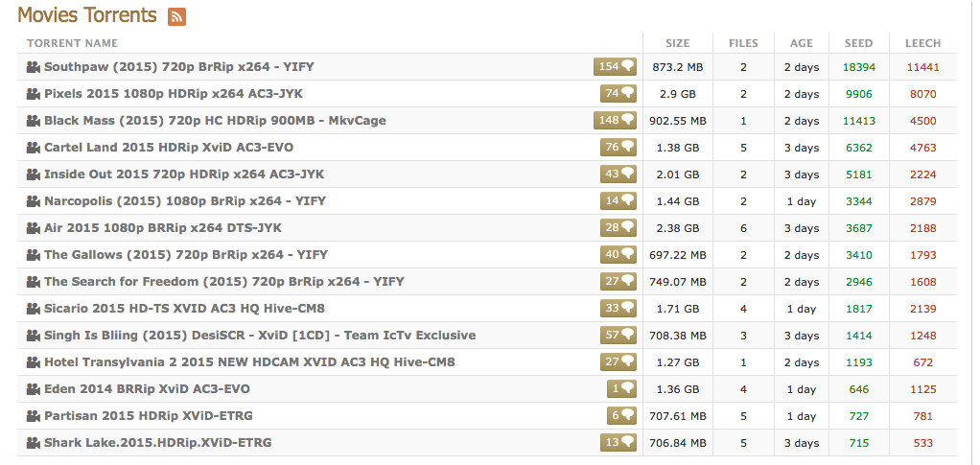The image size is (980, 465).
Task: Click the 1 comment badge on Eden 2014
Action: click(x=621, y=389)
